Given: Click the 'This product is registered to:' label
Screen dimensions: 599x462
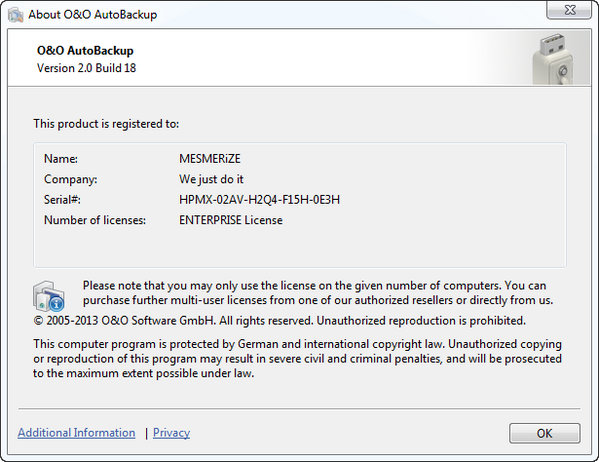Looking at the screenshot, I should tap(106, 124).
